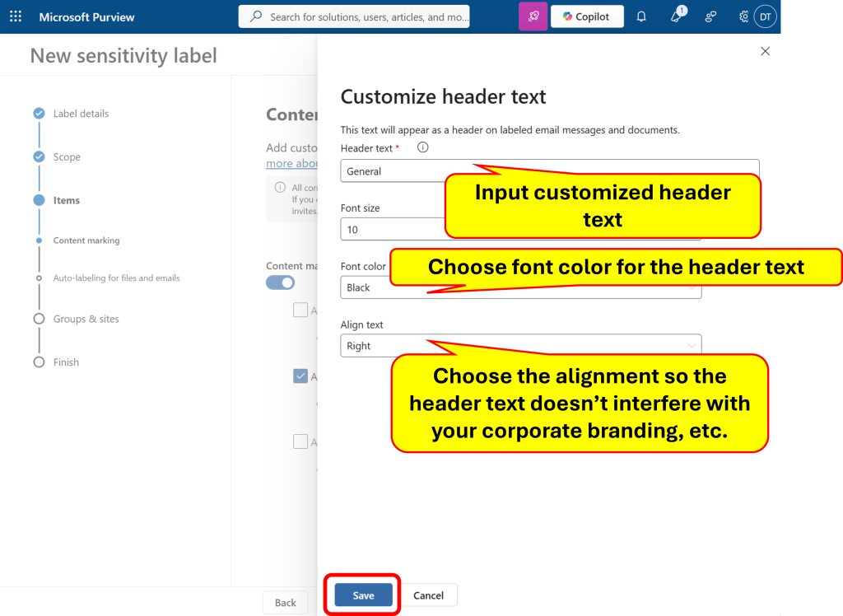Image resolution: width=843 pixels, height=616 pixels.
Task: Click the Cancel button
Action: coord(428,595)
